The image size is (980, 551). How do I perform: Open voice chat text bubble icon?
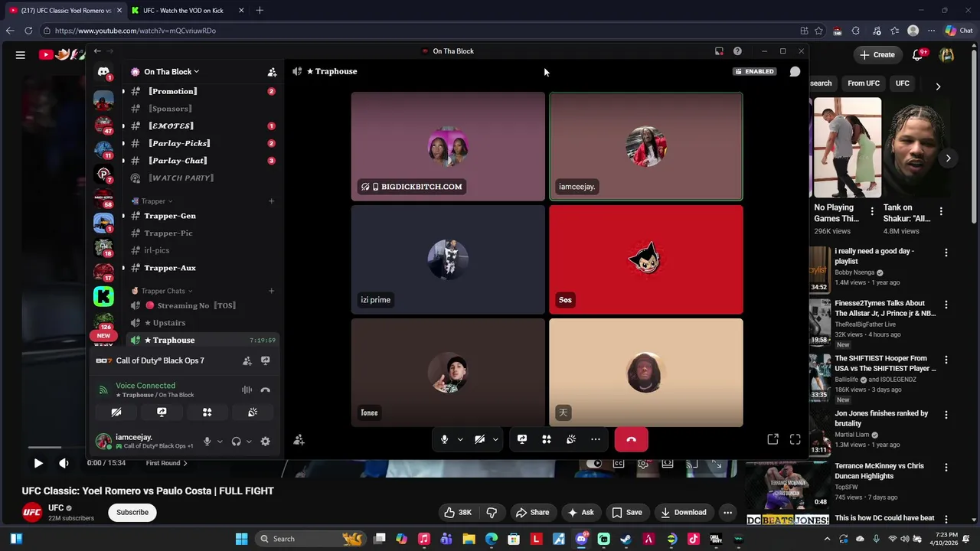coord(795,71)
